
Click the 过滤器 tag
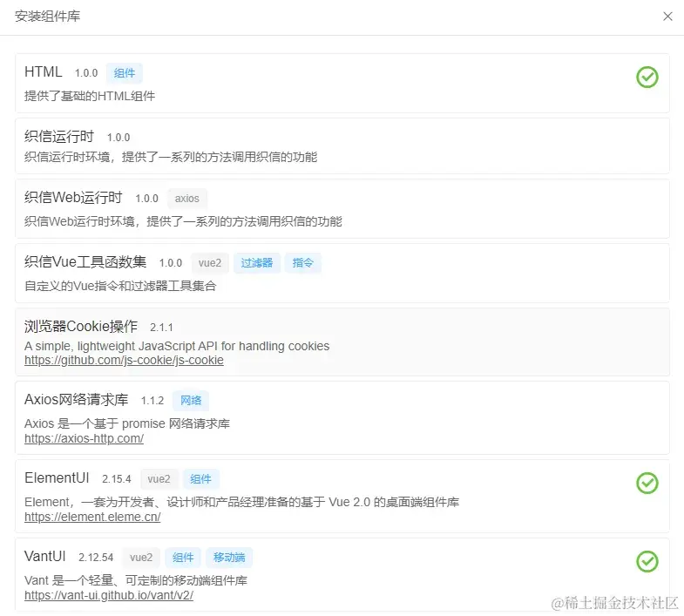(x=256, y=263)
